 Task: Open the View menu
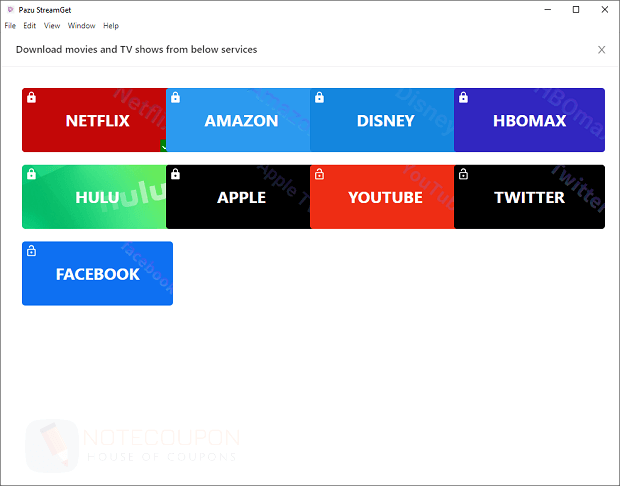click(52, 26)
